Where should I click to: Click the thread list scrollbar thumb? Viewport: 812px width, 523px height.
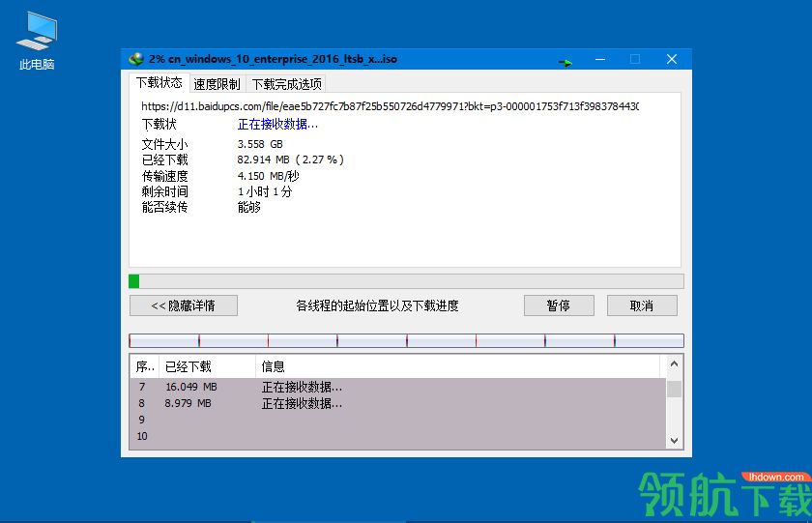click(x=674, y=389)
